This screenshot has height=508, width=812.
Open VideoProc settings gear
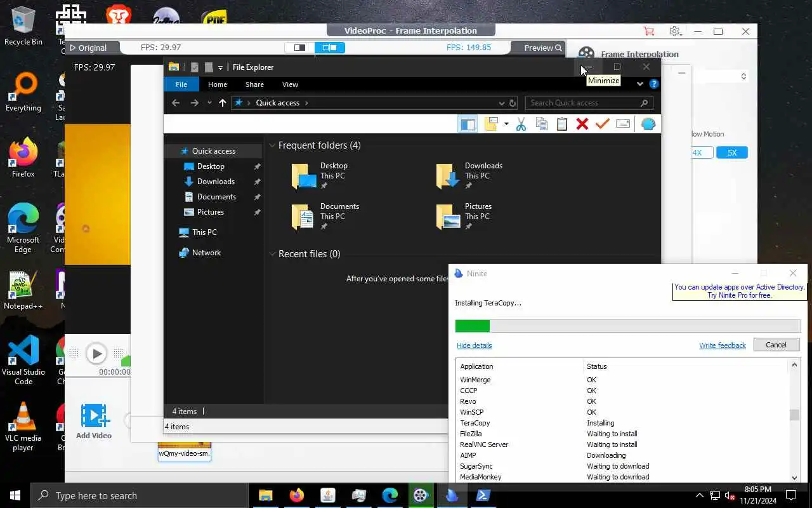(675, 31)
